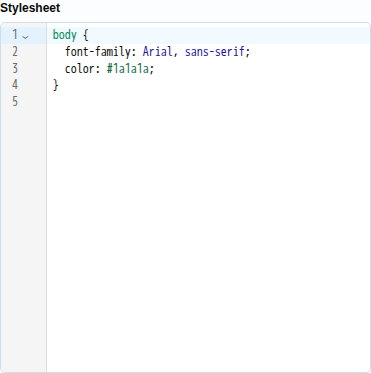Click the 'body' selector text

click(x=65, y=35)
